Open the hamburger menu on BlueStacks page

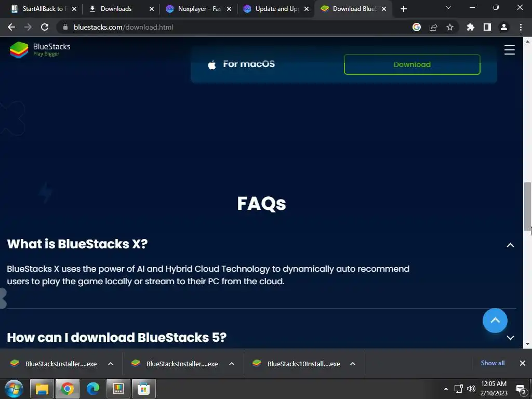[509, 50]
